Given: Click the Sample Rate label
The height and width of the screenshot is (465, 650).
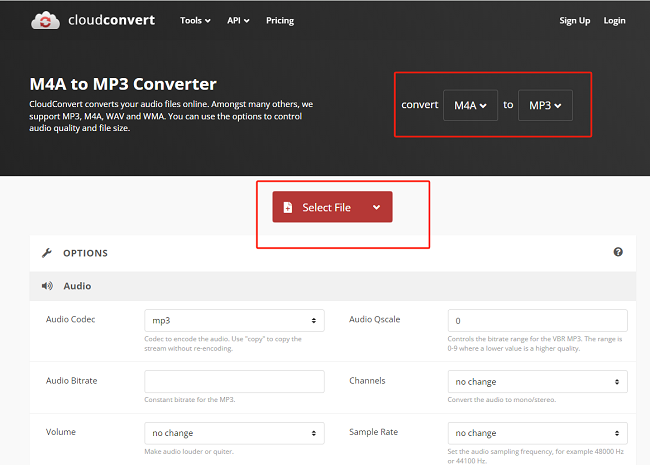Looking at the screenshot, I should 374,432.
